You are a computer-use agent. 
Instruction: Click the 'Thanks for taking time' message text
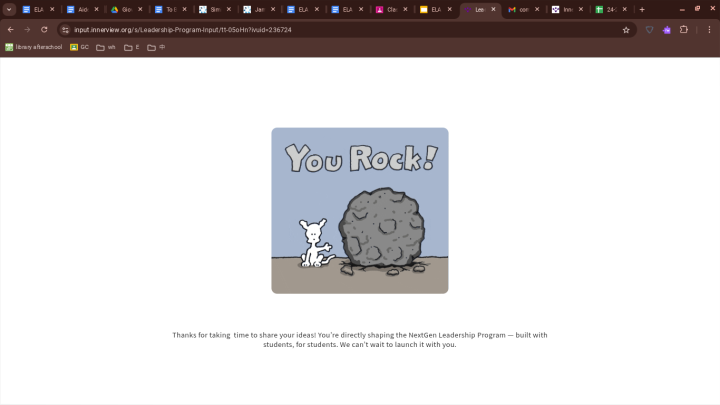point(360,340)
